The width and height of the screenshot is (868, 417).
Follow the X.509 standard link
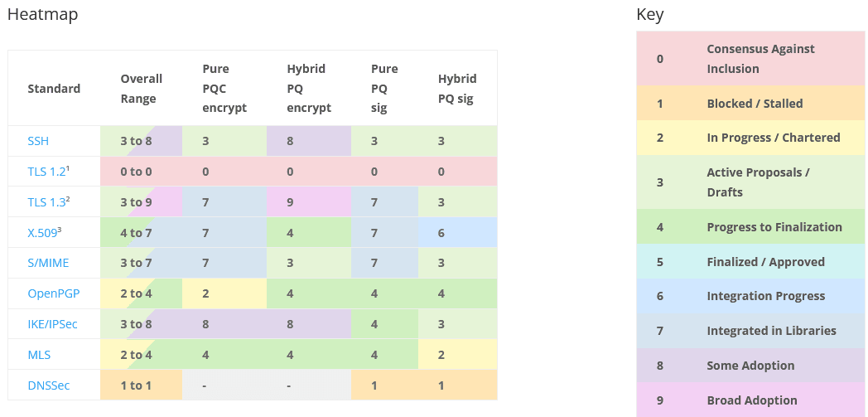click(45, 232)
